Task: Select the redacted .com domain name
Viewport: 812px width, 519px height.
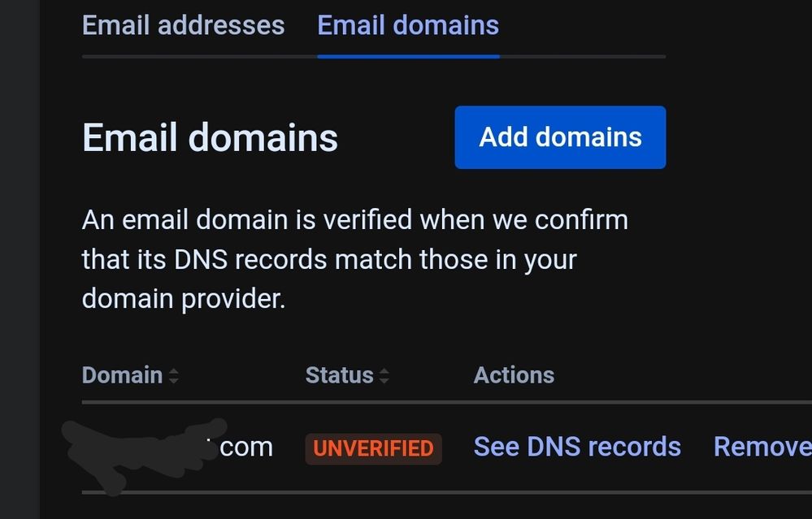Action: [x=246, y=447]
